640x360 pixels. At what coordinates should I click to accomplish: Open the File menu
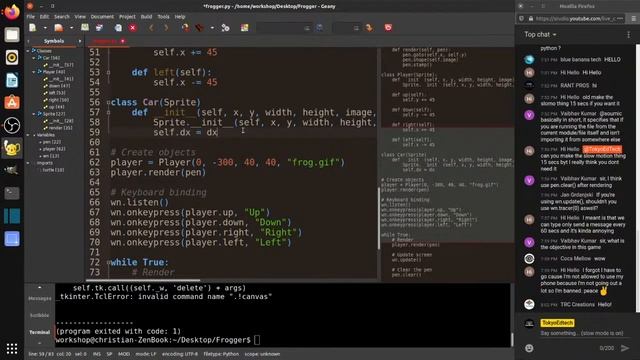click(x=31, y=17)
